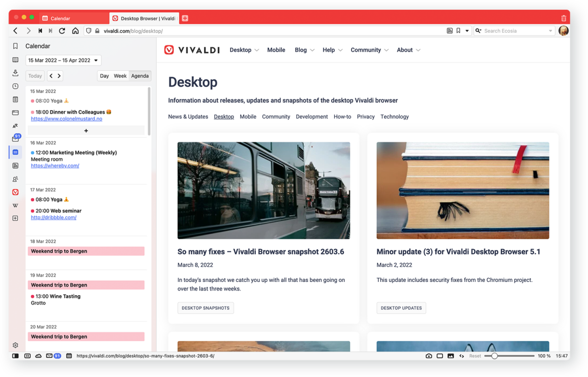This screenshot has height=377, width=588.
Task: Open the Downloads panel in the sidebar
Action: coord(15,73)
